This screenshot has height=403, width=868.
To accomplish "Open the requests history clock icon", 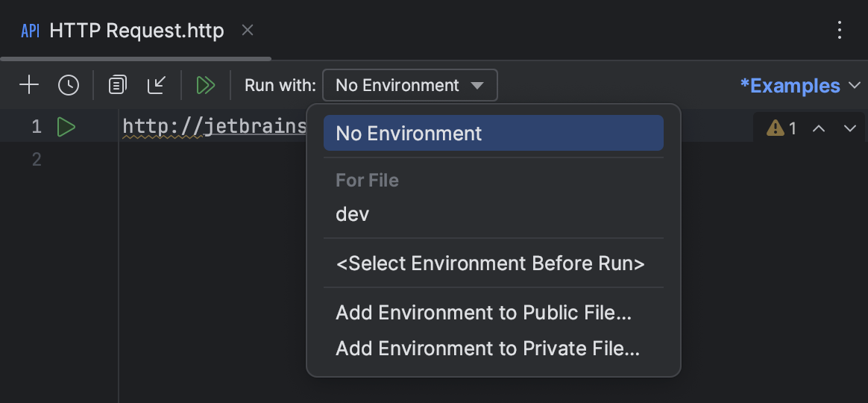I will [69, 85].
